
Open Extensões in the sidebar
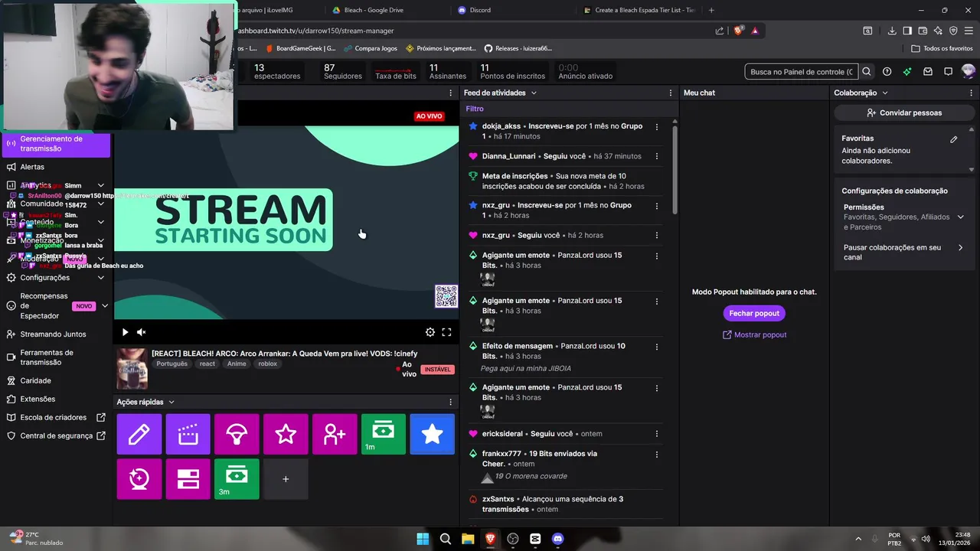pyautogui.click(x=38, y=399)
